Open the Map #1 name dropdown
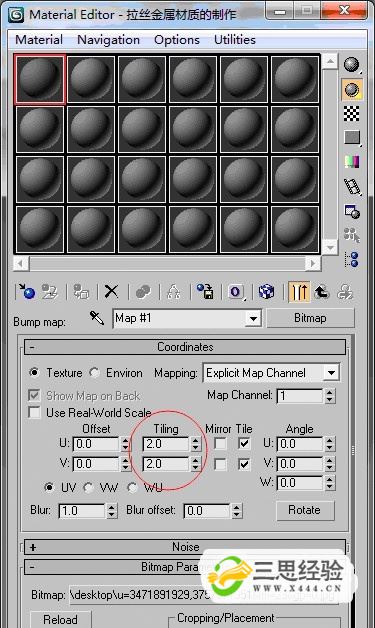This screenshot has width=375, height=628. pyautogui.click(x=188, y=318)
